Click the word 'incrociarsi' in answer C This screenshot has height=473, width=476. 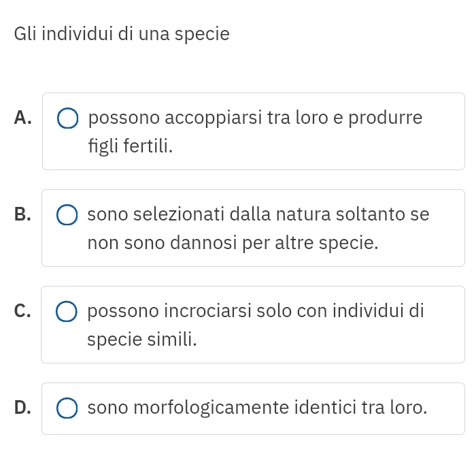(x=207, y=311)
